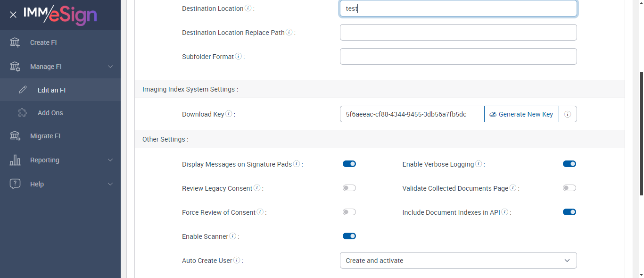Select Add-Ons in the sidebar
This screenshot has height=278, width=644.
50,113
